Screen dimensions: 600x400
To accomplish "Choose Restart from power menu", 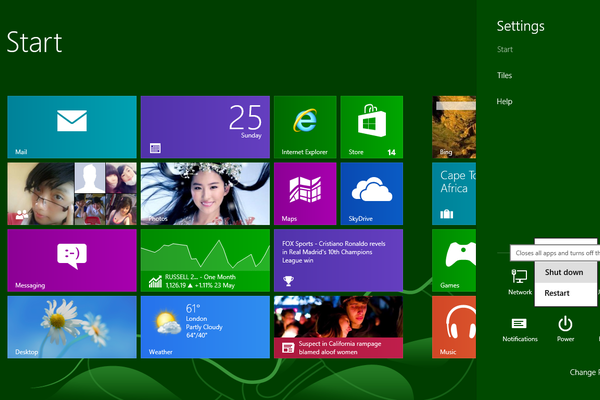I will click(x=565, y=293).
